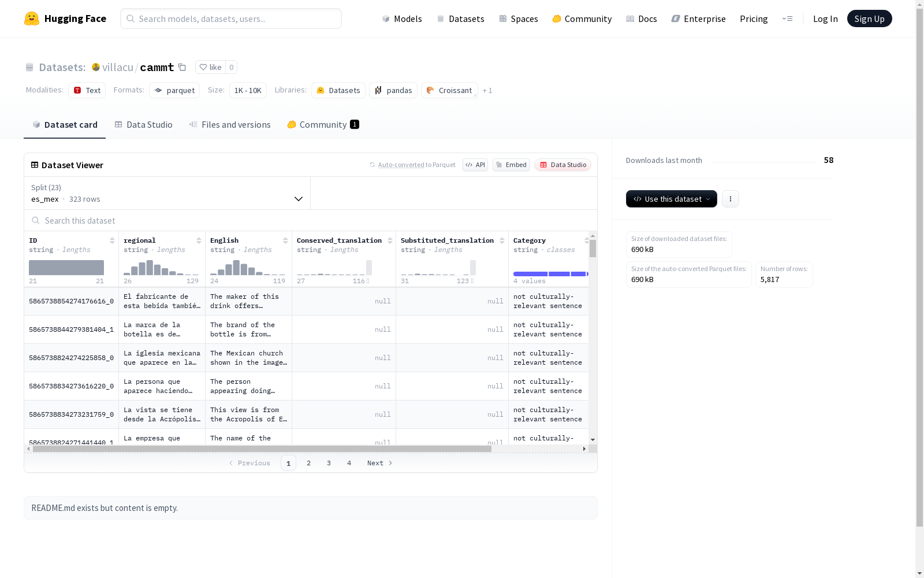Select the Croissant library tag

(x=449, y=90)
